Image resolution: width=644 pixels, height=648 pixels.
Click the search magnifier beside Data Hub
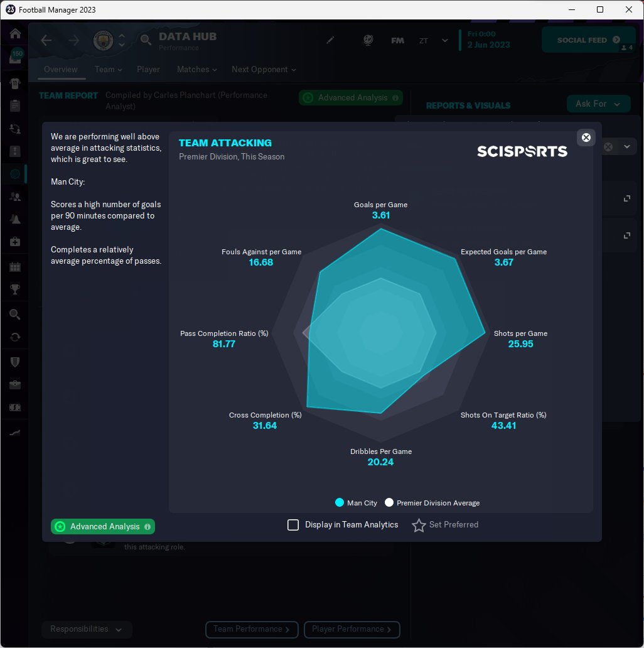146,40
